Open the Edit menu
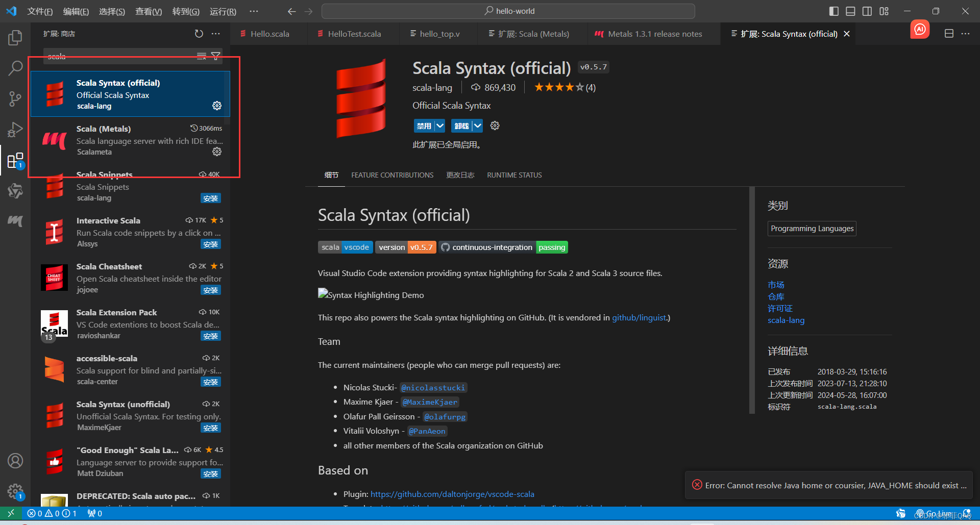This screenshot has width=980, height=525. click(76, 11)
